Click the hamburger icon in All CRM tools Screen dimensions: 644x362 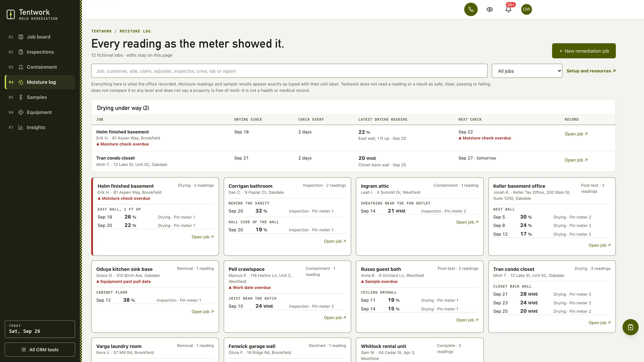pos(24,349)
